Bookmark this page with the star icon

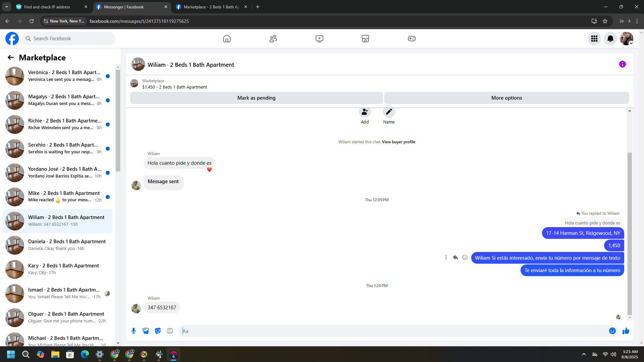click(x=605, y=21)
